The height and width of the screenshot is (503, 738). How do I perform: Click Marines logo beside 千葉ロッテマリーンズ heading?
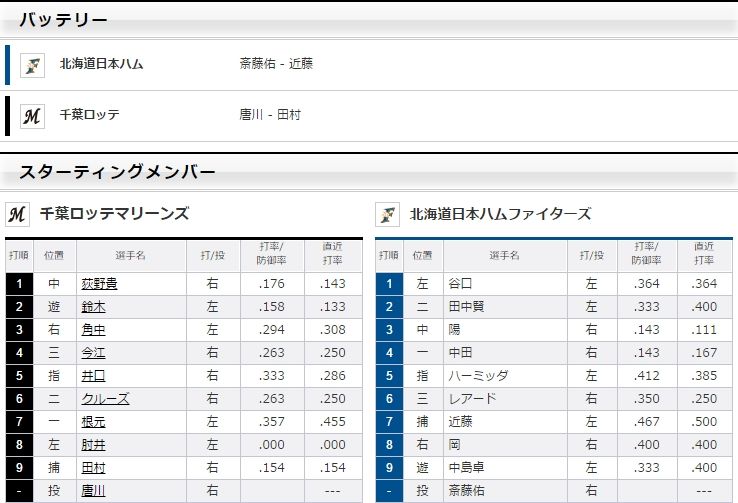pos(17,214)
